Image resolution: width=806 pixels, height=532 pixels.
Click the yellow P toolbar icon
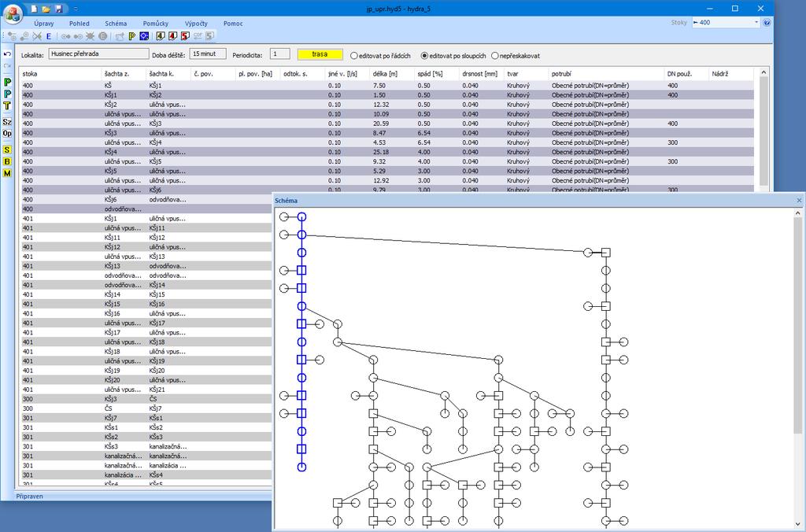tap(132, 36)
